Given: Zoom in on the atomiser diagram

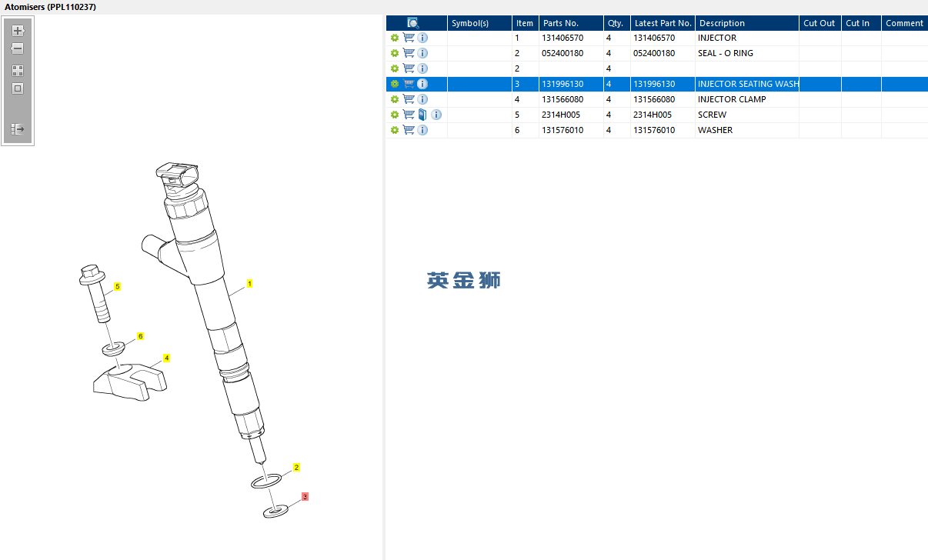Looking at the screenshot, I should (18, 31).
